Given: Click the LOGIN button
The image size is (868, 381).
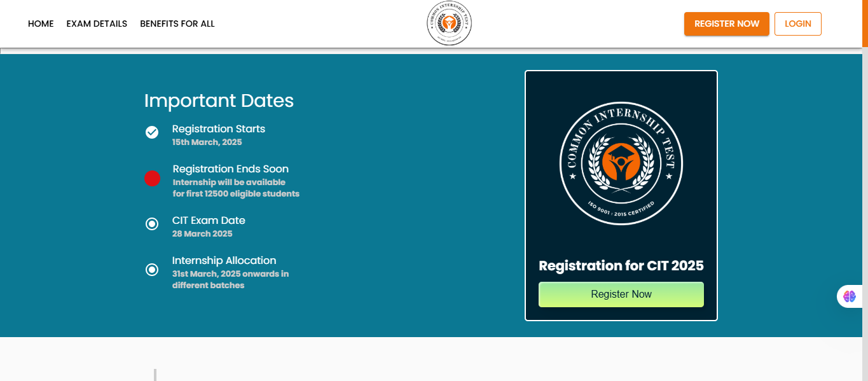Looking at the screenshot, I should click(x=797, y=24).
